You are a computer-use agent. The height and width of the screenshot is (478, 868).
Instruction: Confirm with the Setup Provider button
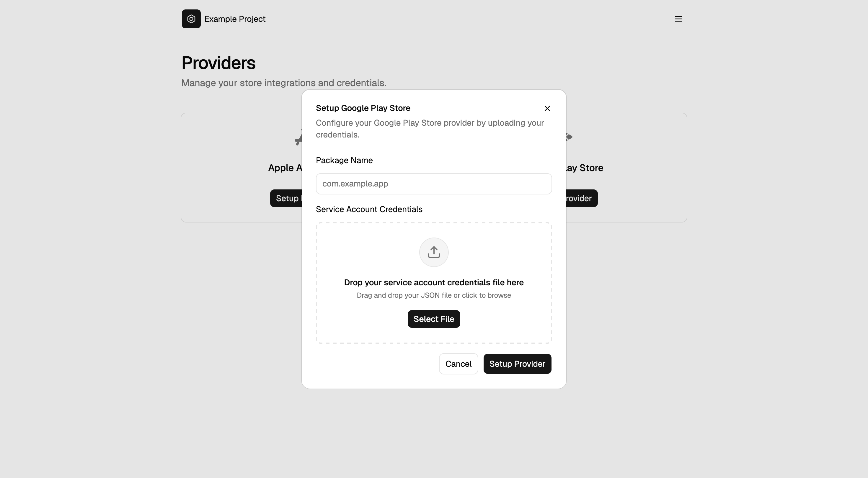pos(517,364)
